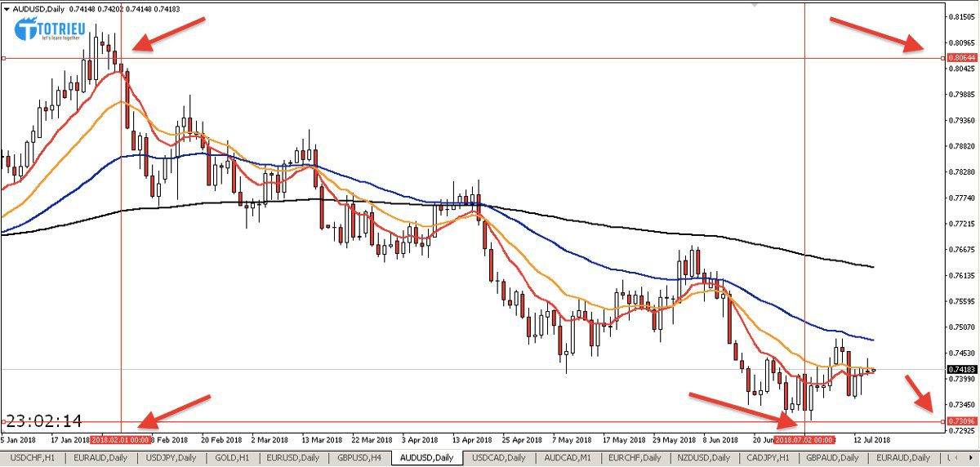Image resolution: width=980 pixels, height=467 pixels.
Task: Open the AUDUSD,Daily chart title dropdown triangle
Action: (7, 8)
